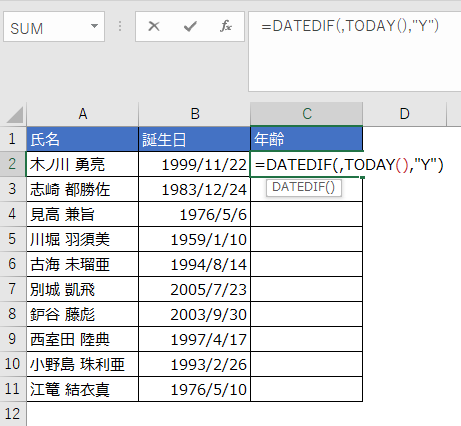Image resolution: width=461 pixels, height=426 pixels.
Task: Click the formula bar options dots
Action: (x=120, y=26)
